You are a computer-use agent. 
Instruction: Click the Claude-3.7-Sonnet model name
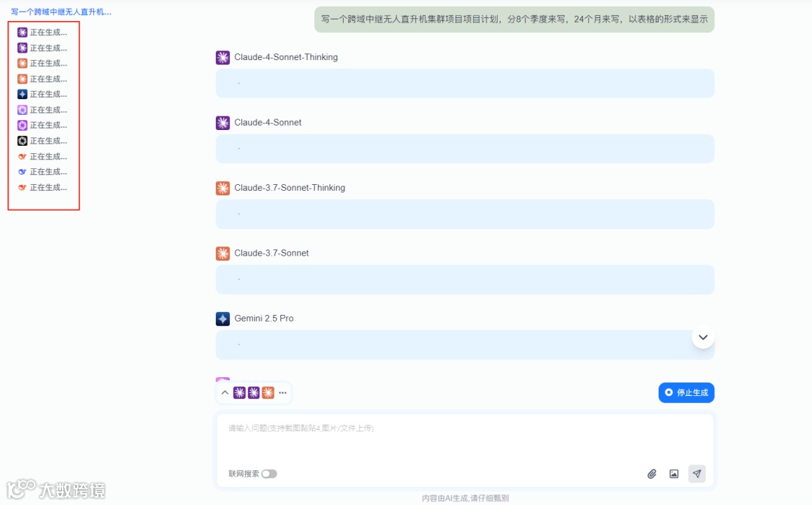click(271, 253)
